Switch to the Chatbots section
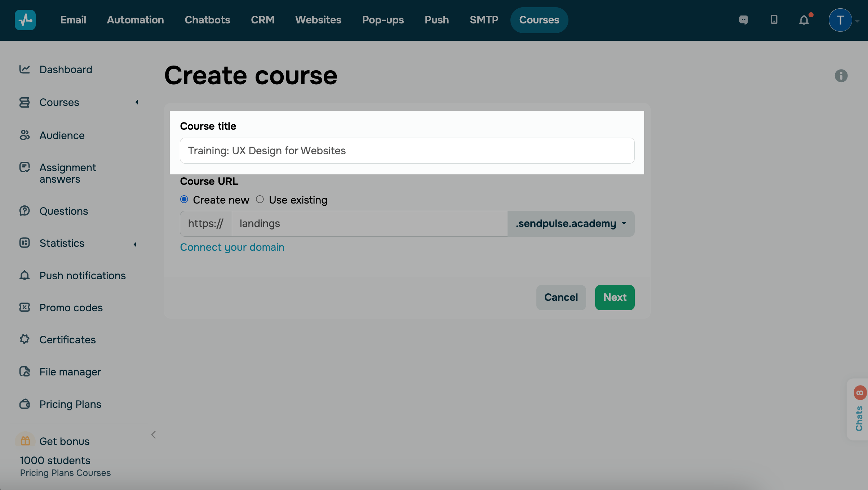Image resolution: width=868 pixels, height=490 pixels. [207, 20]
